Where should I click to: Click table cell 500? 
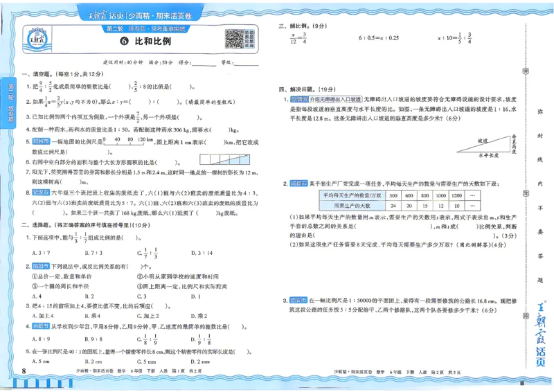point(393,195)
